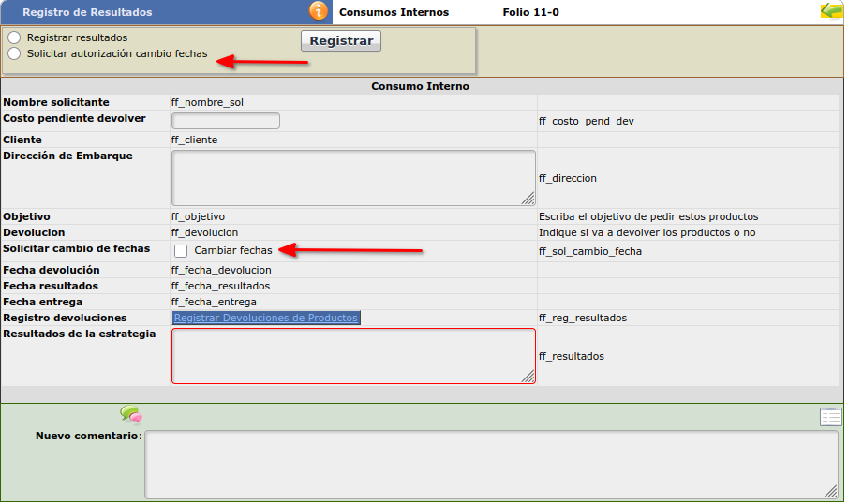The height and width of the screenshot is (504, 848).
Task: Click the Costo pendiente devolver input field
Action: [x=226, y=121]
